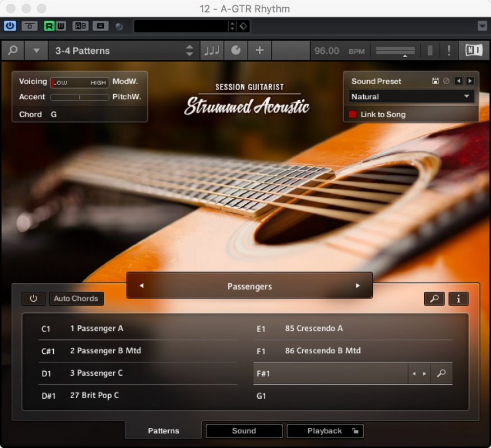Open the master tune knob icon
Viewport: 491px width, 448px height.
(236, 50)
